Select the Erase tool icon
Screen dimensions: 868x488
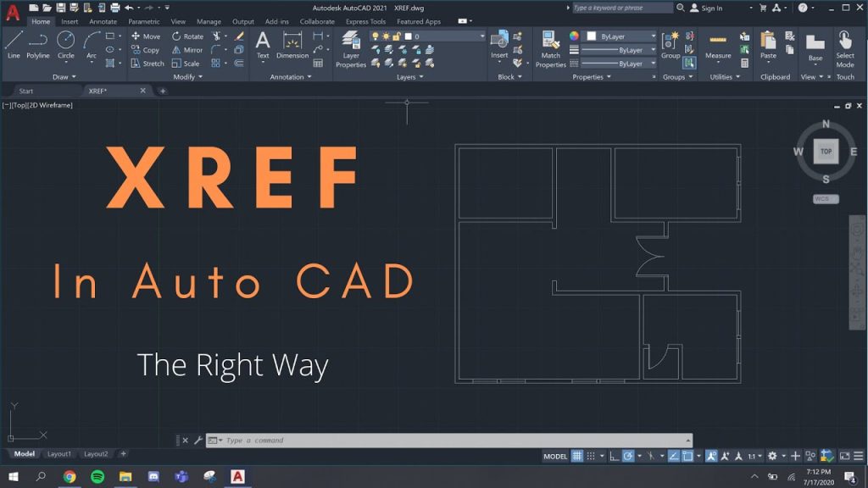click(239, 36)
